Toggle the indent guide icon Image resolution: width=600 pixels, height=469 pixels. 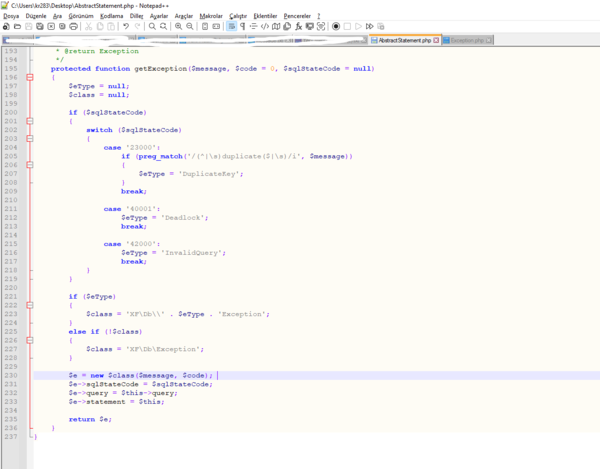(x=253, y=26)
